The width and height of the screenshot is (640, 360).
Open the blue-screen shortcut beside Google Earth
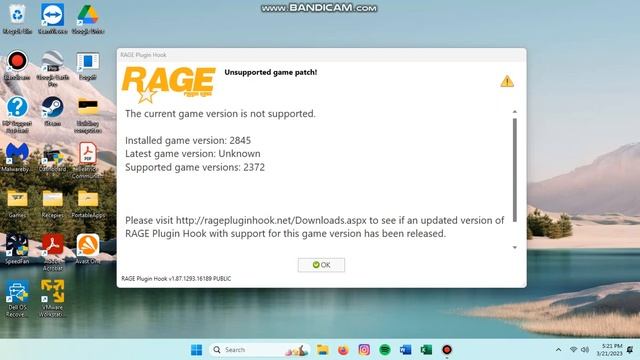[x=88, y=65]
